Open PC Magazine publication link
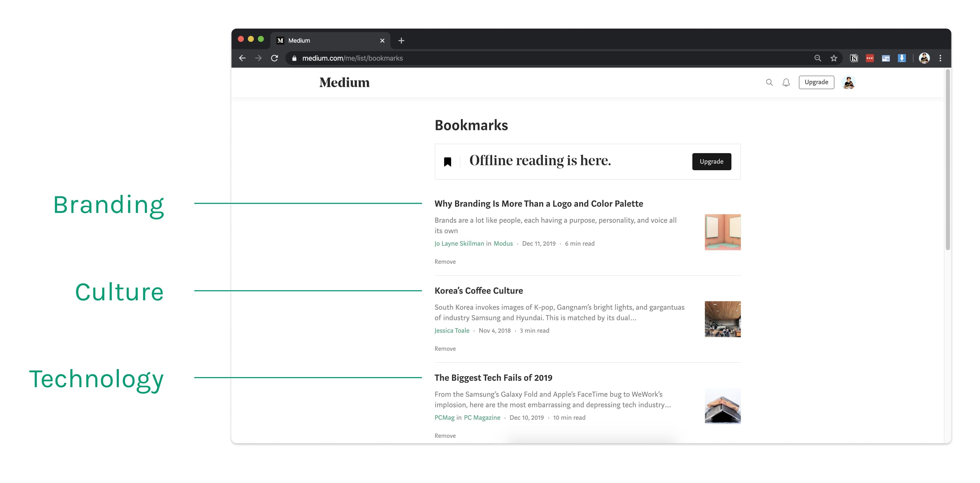This screenshot has width=980, height=483. click(x=482, y=418)
